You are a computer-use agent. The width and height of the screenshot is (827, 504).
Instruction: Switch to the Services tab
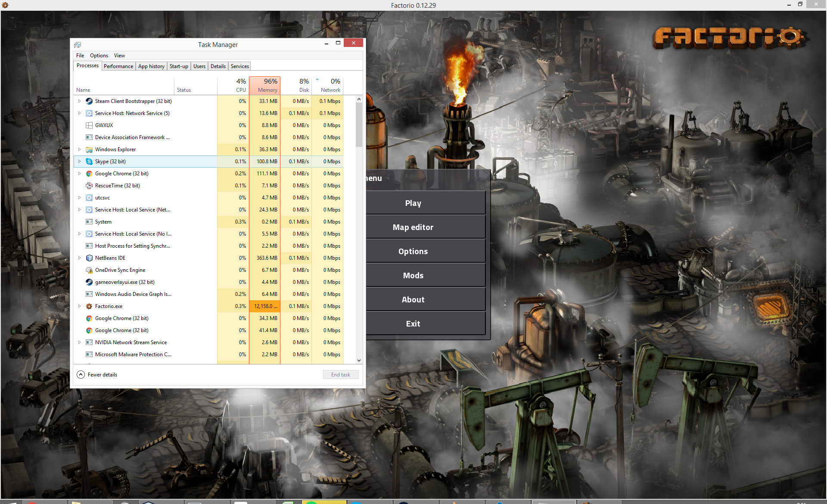click(x=240, y=66)
